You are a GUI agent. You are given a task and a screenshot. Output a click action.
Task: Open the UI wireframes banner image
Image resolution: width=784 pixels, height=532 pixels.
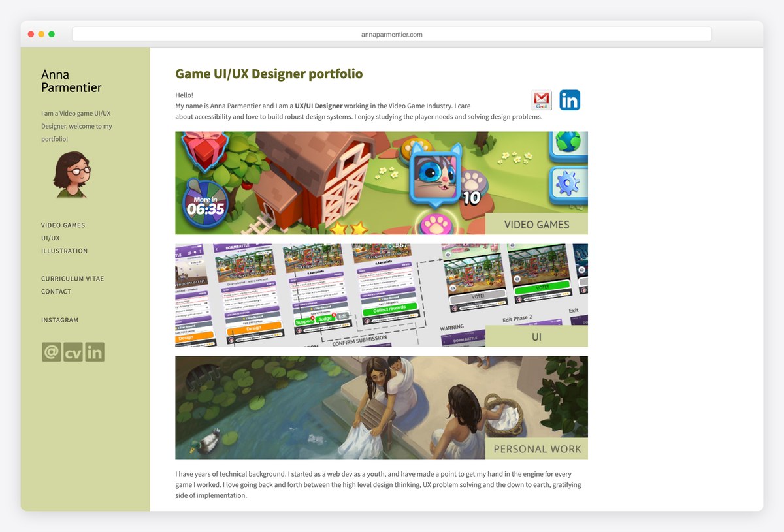(382, 295)
